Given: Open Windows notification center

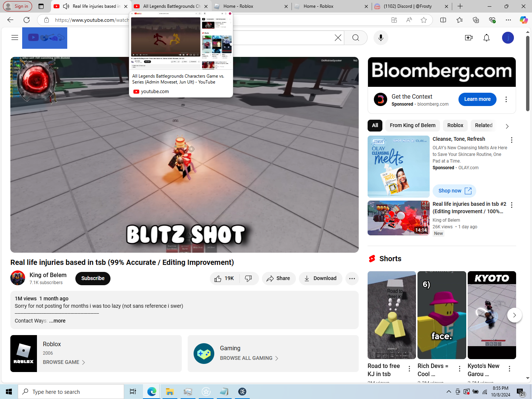Looking at the screenshot, I should 521,392.
